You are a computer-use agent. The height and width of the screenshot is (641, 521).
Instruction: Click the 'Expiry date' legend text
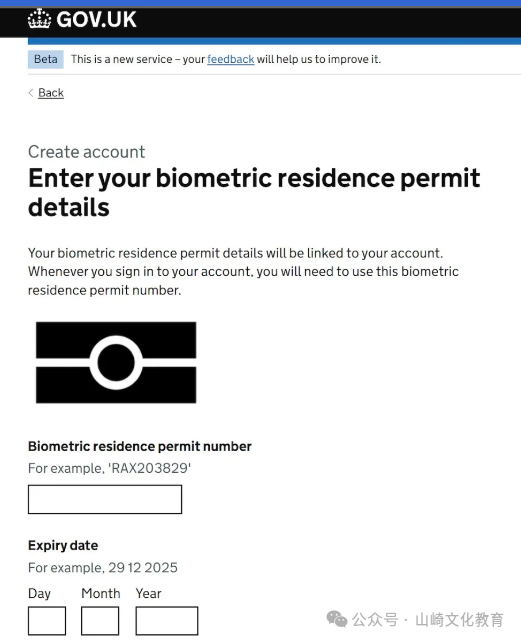[x=63, y=546]
